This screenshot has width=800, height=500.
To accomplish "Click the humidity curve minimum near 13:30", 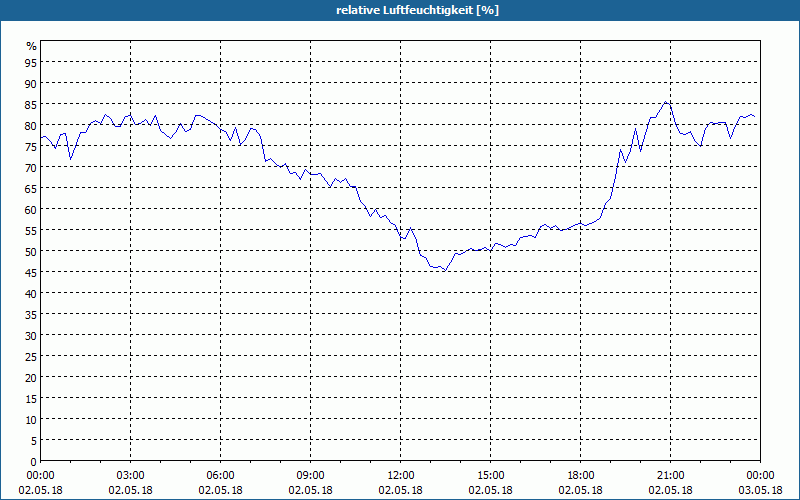I will 445,270.
